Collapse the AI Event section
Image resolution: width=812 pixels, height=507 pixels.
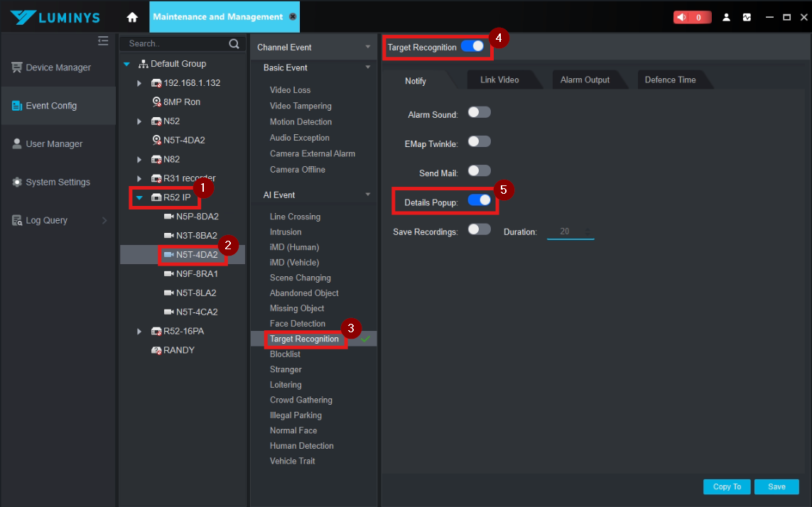pos(368,195)
